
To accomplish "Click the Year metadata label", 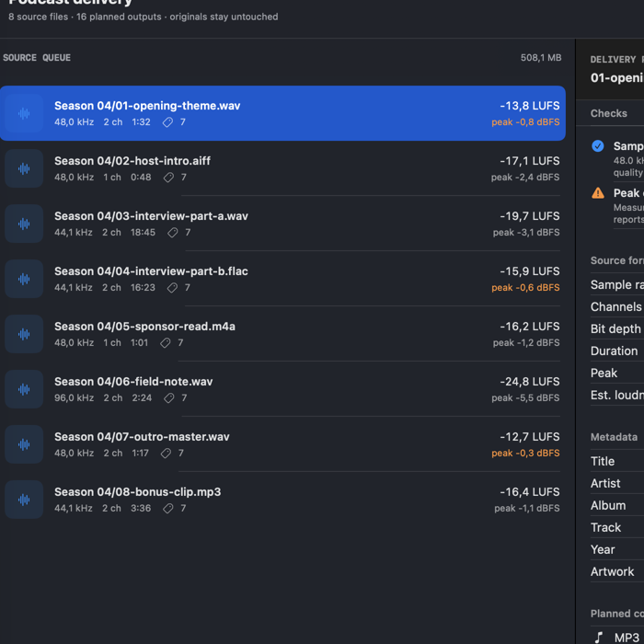I will click(603, 549).
